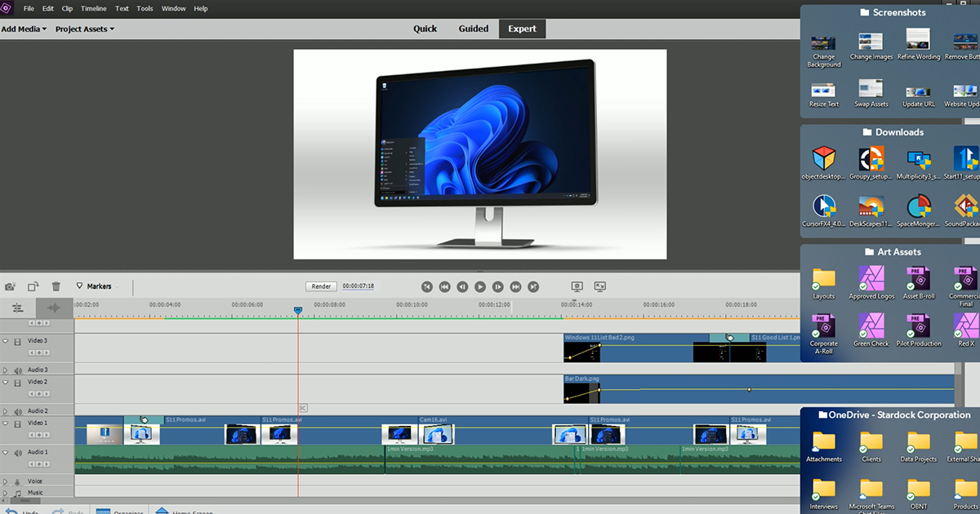Viewport: 980px width, 514px height.
Task: Switch to the Guided tab
Action: click(474, 29)
